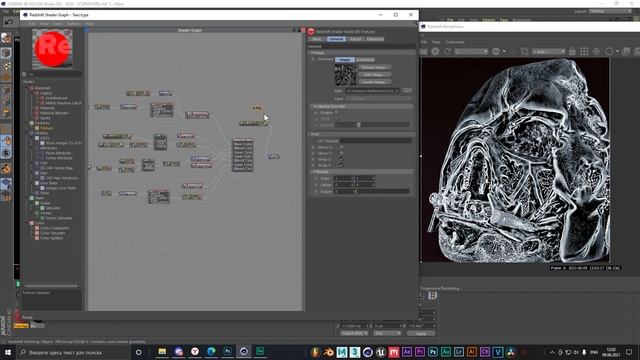Click the snowflake freeze icon in RenderView

pyautogui.click(x=596, y=51)
